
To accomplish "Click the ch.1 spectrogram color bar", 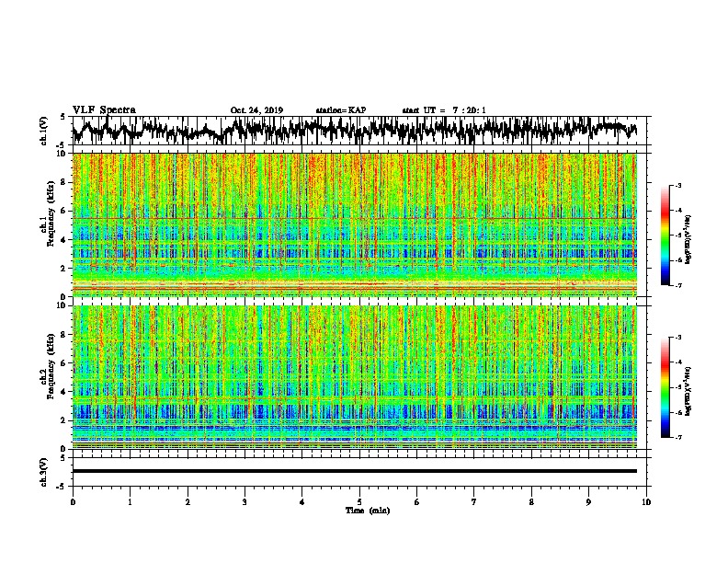I will (665, 236).
